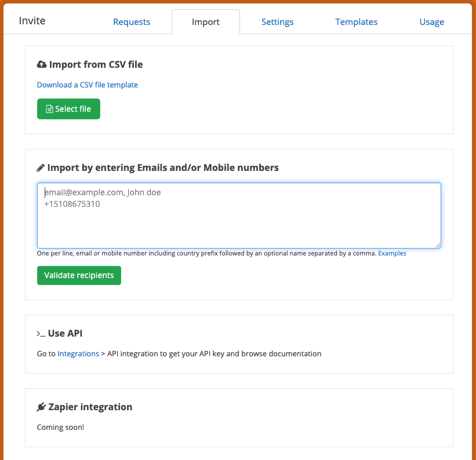This screenshot has width=476, height=460.
Task: Open the Templates tab
Action: point(357,22)
